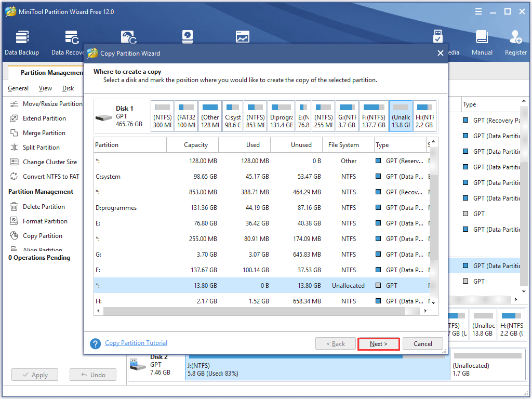Sort by Unused column header
532x399 pixels.
[x=296, y=145]
